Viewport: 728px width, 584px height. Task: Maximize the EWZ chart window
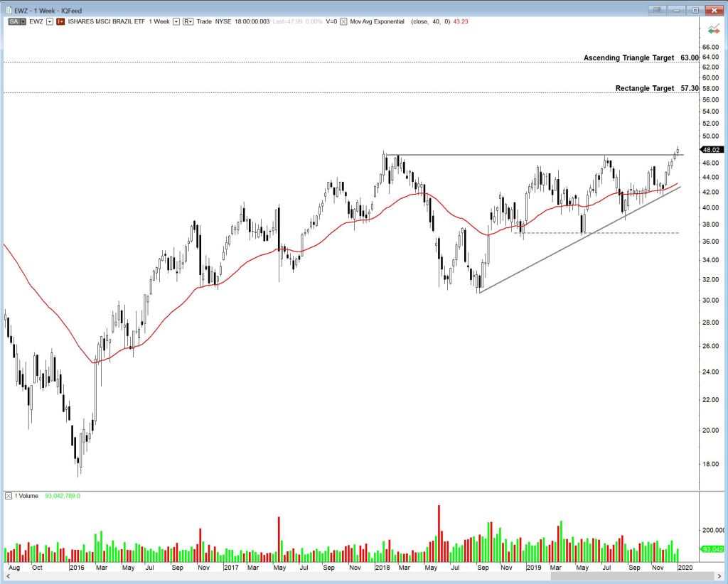pyautogui.click(x=695, y=9)
